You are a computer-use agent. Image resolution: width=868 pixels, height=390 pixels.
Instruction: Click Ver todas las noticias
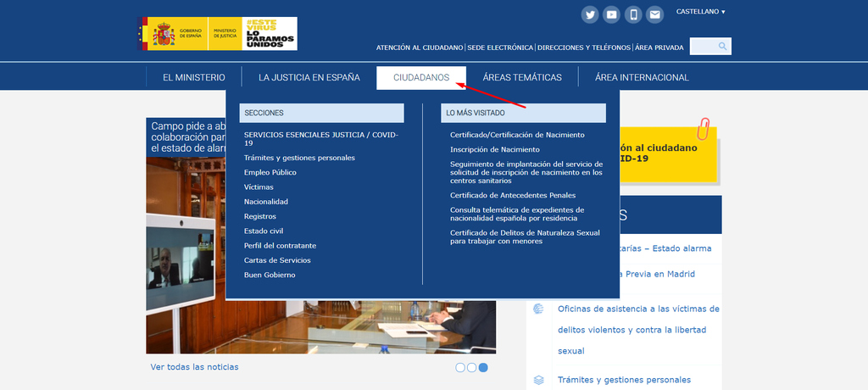click(x=194, y=367)
